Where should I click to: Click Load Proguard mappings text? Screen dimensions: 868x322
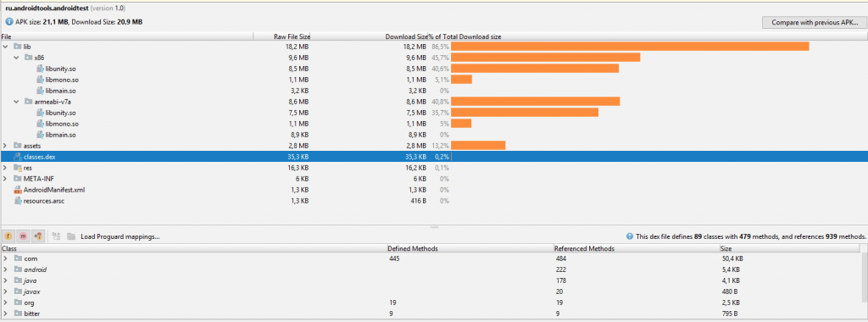point(120,236)
